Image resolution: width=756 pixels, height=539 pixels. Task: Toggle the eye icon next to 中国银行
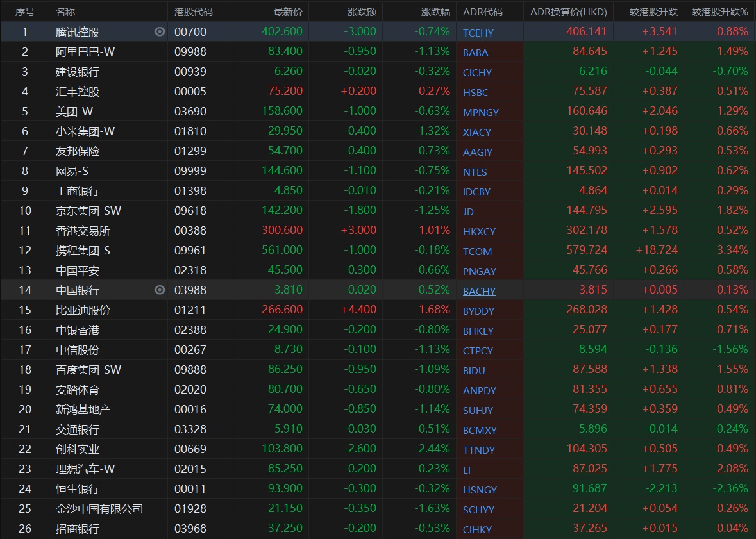click(160, 290)
